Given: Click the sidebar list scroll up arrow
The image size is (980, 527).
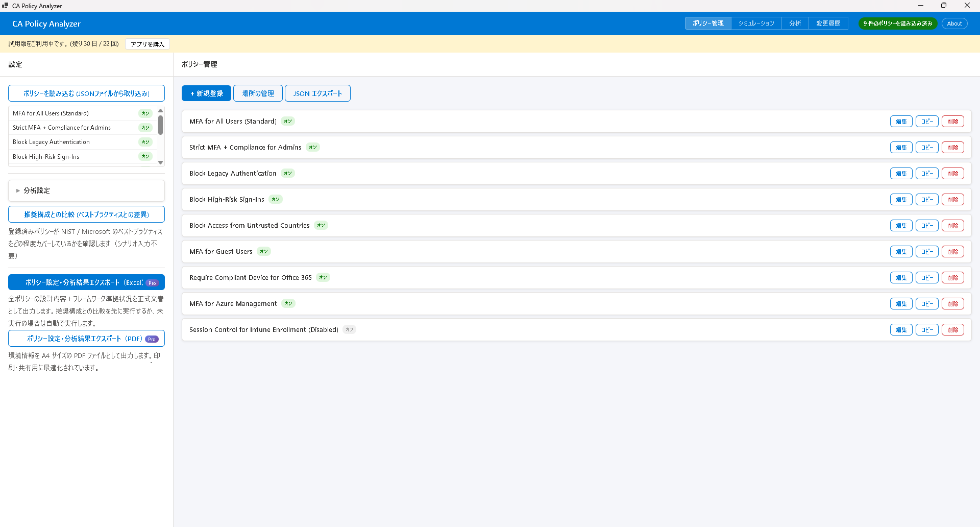Looking at the screenshot, I should click(x=161, y=111).
